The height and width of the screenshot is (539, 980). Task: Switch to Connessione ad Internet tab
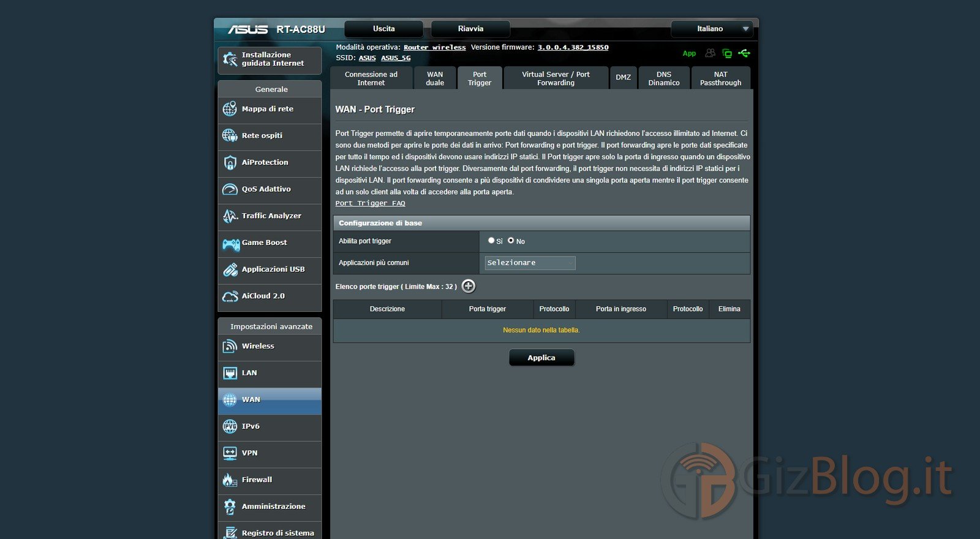coord(371,78)
